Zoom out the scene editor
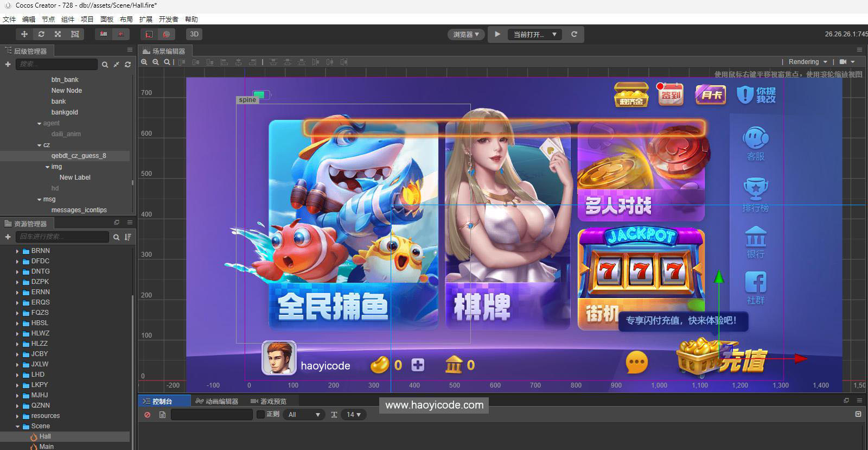This screenshot has height=450, width=868. pos(156,62)
